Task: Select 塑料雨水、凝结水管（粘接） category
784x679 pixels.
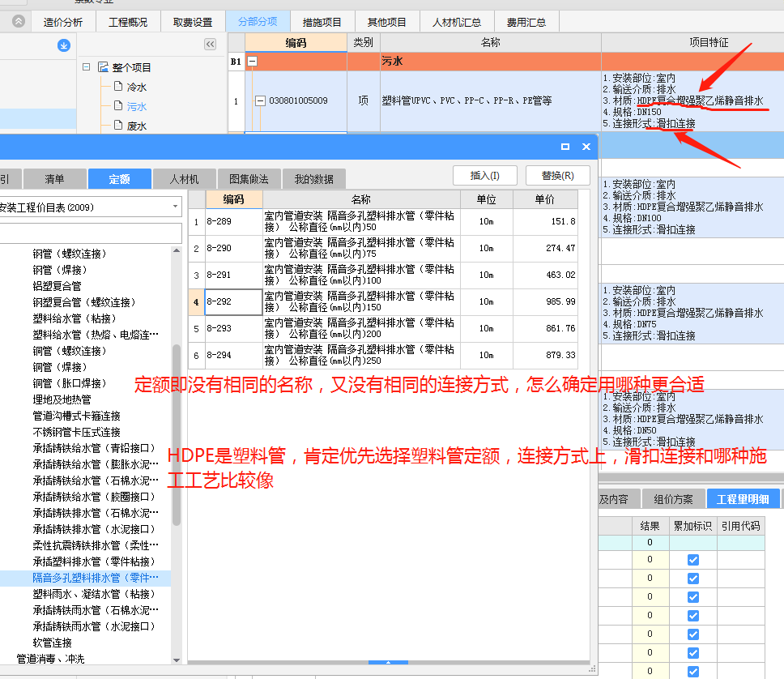Action: [95, 594]
